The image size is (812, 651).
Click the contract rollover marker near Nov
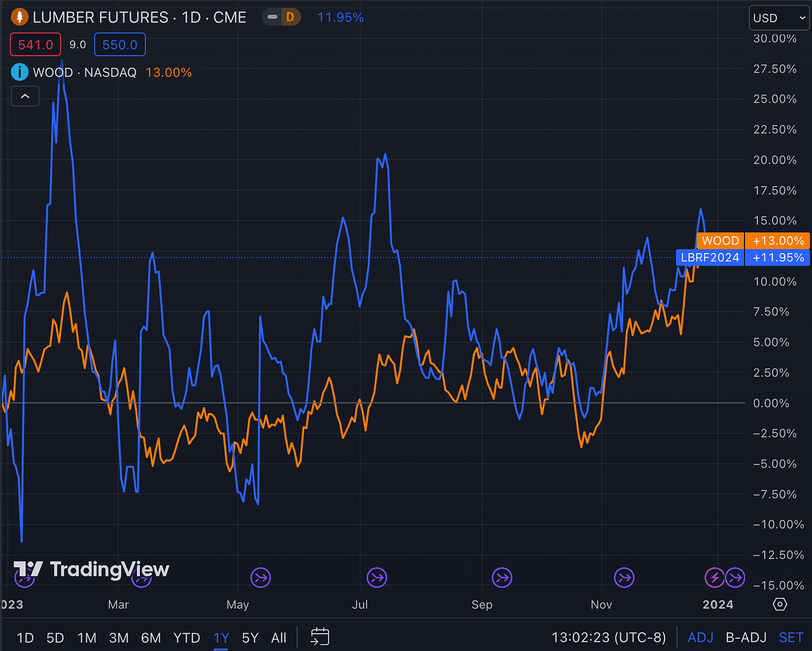pos(624,577)
